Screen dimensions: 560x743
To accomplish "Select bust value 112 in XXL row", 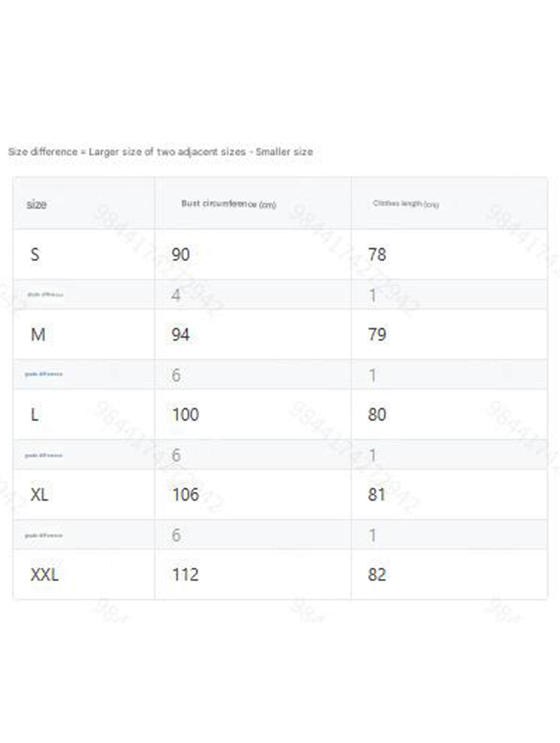I will coord(186,575).
